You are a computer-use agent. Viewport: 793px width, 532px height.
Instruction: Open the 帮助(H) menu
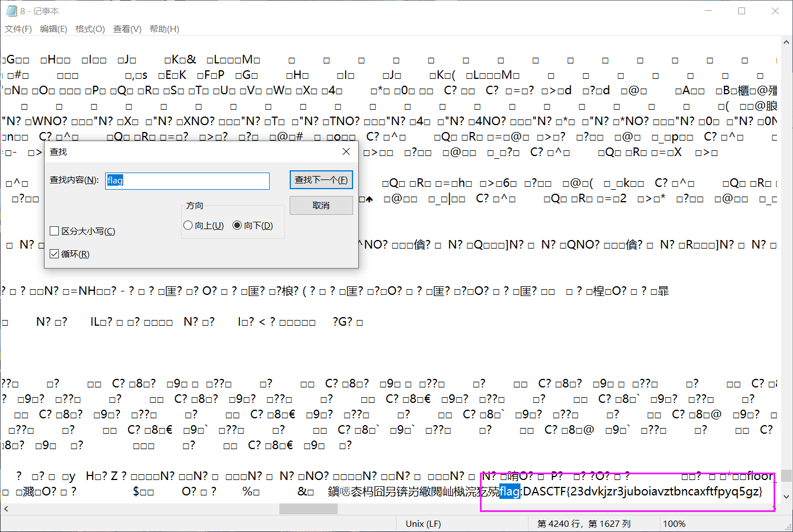[165, 29]
